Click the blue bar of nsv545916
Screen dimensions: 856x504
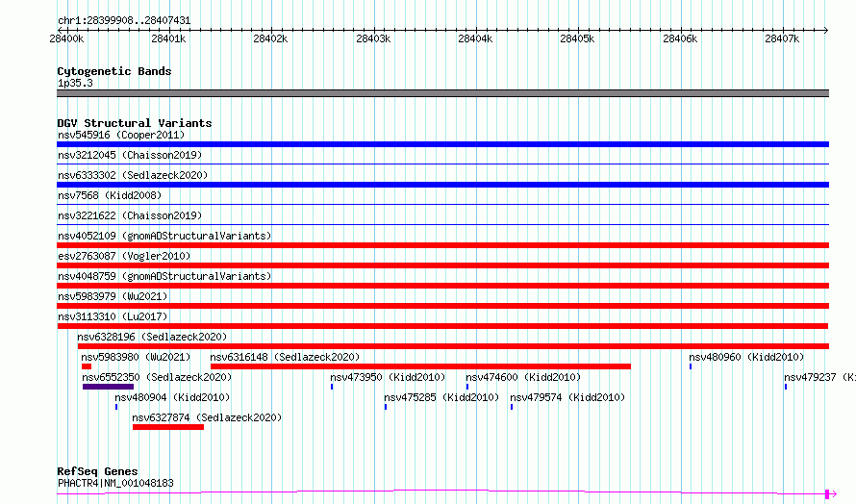point(442,144)
